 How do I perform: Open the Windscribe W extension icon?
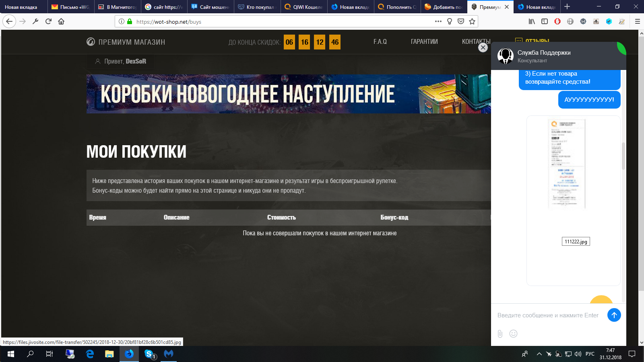point(583,21)
